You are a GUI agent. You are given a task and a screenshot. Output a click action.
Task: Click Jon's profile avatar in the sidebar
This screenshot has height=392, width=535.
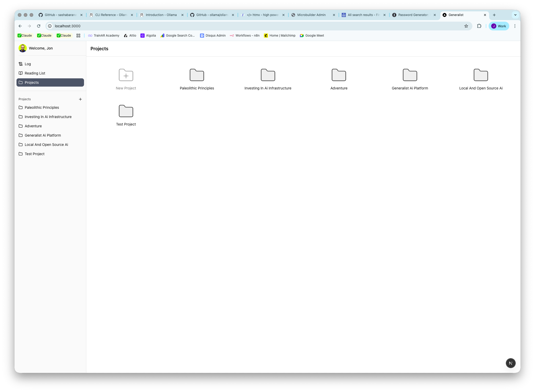click(x=23, y=48)
